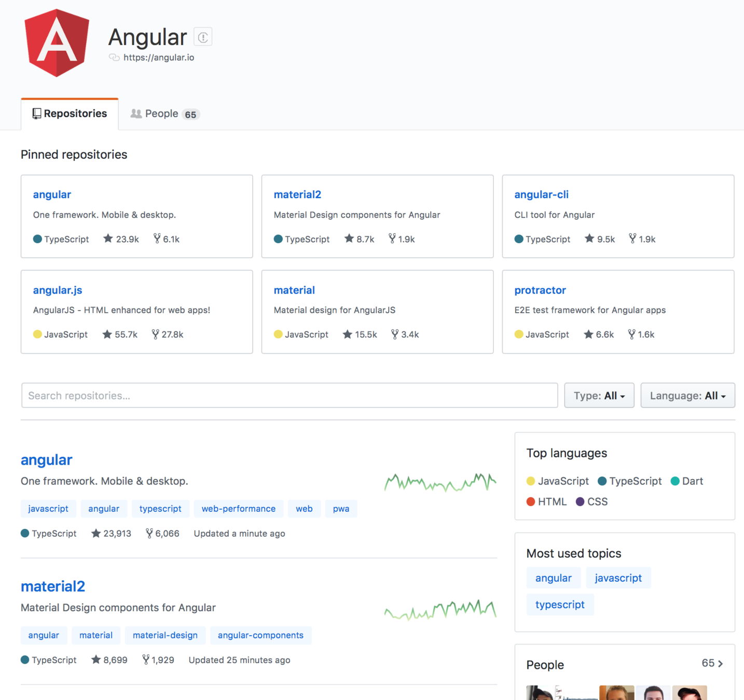The image size is (744, 700).
Task: Open the Language: All dropdown
Action: (x=687, y=396)
